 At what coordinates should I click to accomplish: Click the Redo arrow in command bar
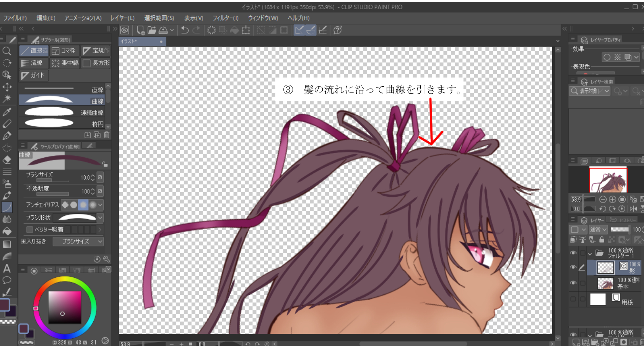pyautogui.click(x=197, y=30)
